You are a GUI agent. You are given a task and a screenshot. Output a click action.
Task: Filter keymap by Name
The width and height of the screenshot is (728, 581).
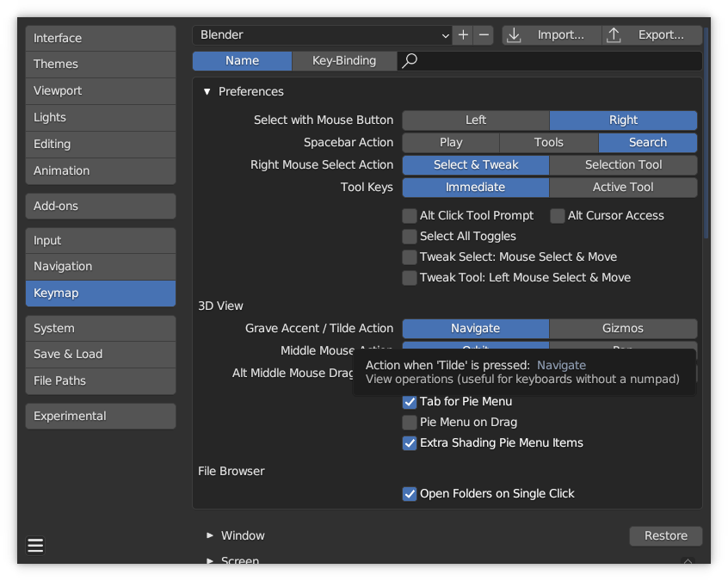tap(243, 61)
